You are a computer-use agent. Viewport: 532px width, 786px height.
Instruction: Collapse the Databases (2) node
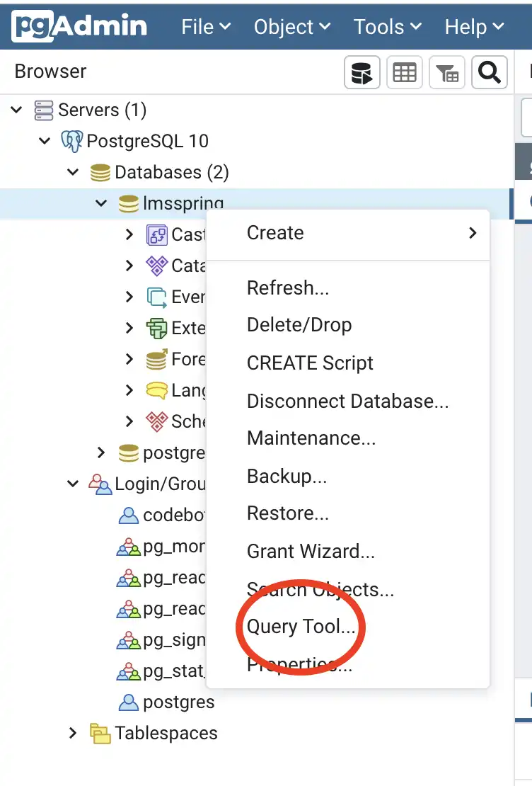[73, 172]
